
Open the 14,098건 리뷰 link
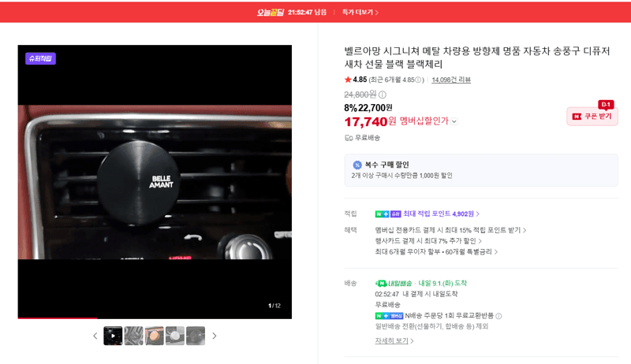[x=451, y=80]
